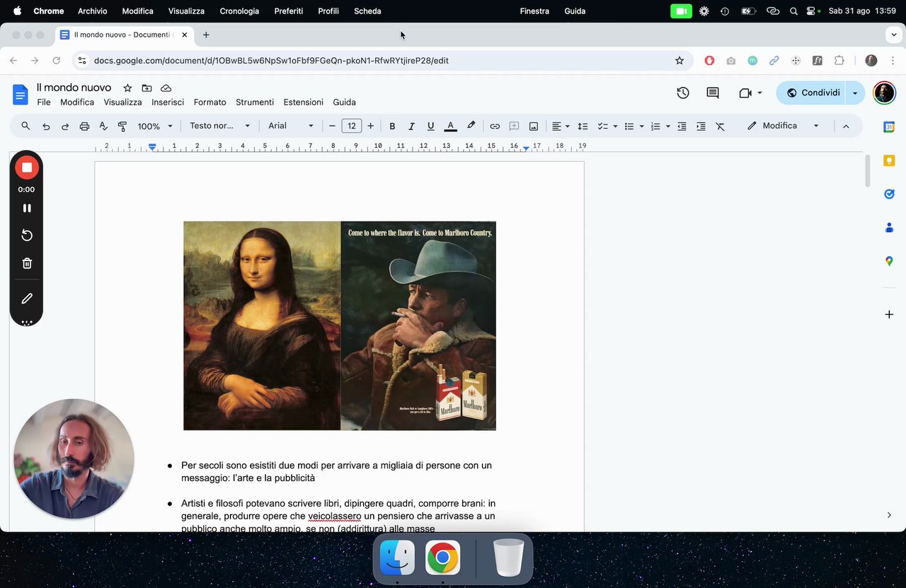Reload the page in Chrome
Viewport: 906px width, 588px height.
(57, 61)
